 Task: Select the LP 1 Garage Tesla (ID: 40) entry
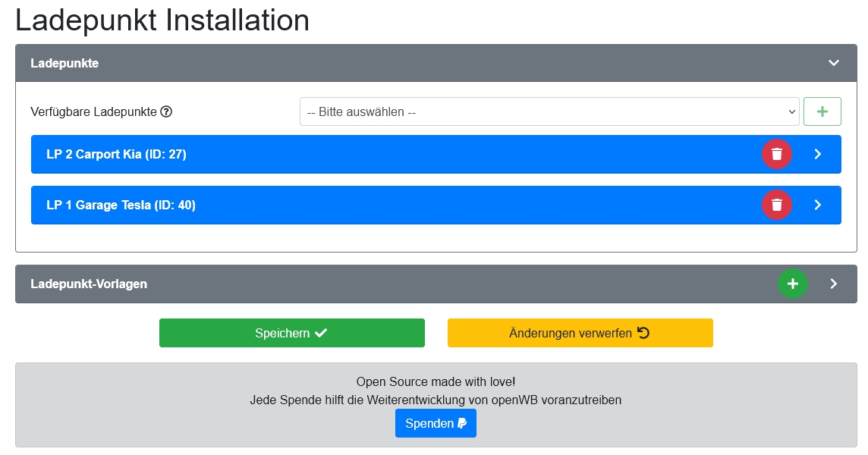click(x=121, y=205)
